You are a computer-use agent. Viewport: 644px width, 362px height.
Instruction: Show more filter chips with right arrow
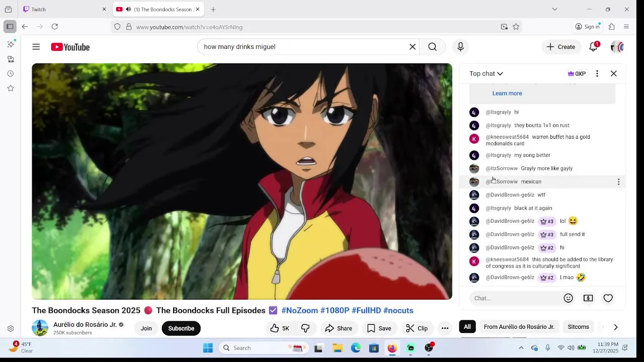(616, 327)
